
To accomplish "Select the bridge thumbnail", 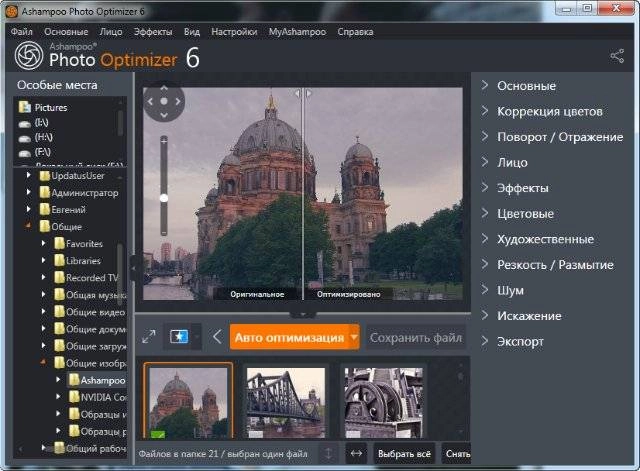I will tap(286, 402).
